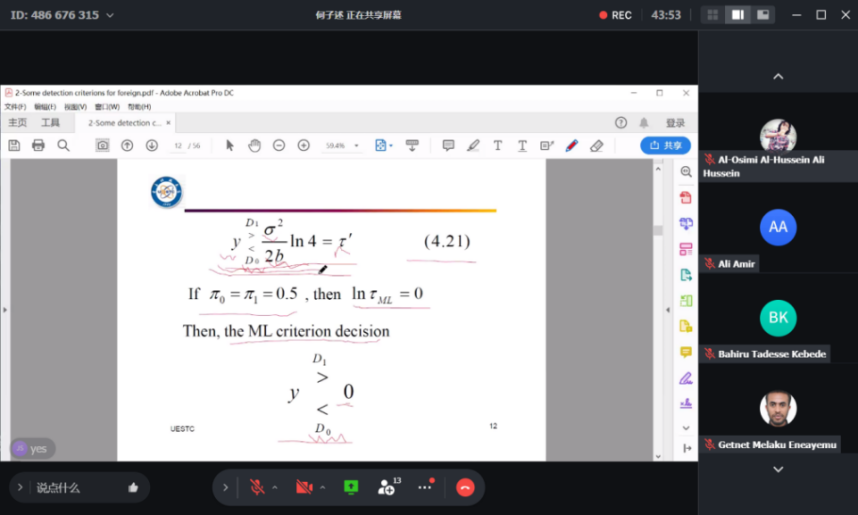Open the invite participants icon
The height and width of the screenshot is (515, 858).
pos(387,487)
